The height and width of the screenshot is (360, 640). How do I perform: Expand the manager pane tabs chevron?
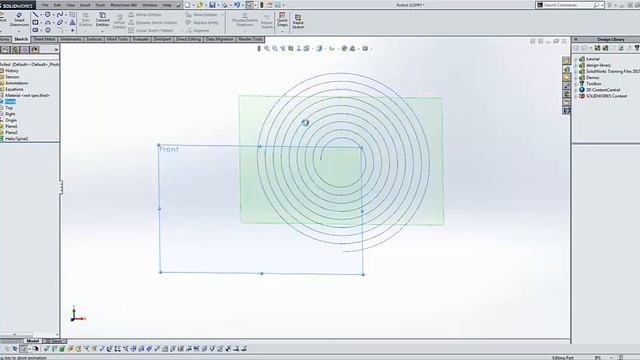click(x=56, y=50)
